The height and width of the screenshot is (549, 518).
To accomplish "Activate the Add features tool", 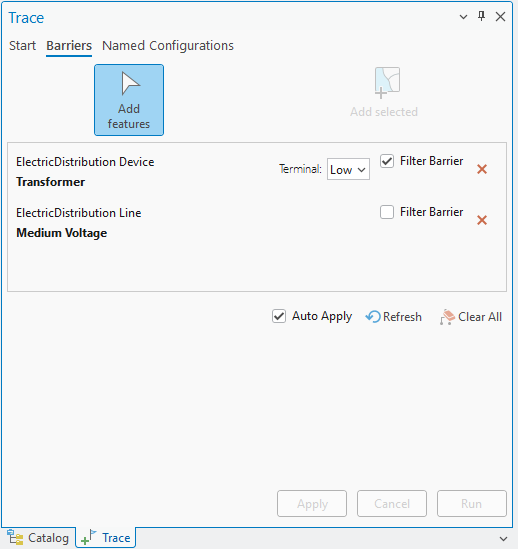I will click(129, 100).
